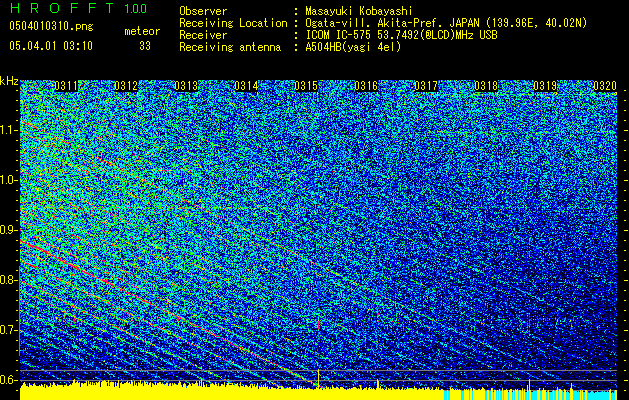Viewport: 629px width, 400px height.
Task: Select the file name 0504010310.png
Action: click(51, 27)
